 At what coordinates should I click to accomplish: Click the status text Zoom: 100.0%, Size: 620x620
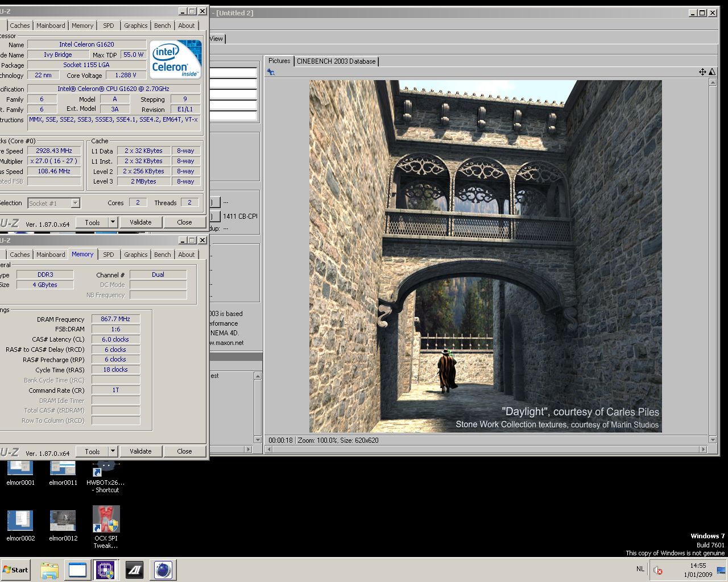click(338, 440)
